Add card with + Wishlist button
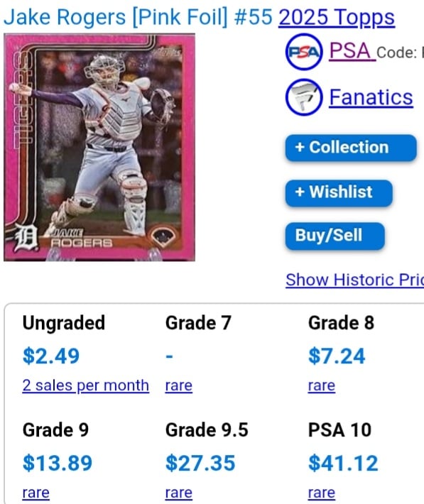424x504 pixels. click(339, 193)
